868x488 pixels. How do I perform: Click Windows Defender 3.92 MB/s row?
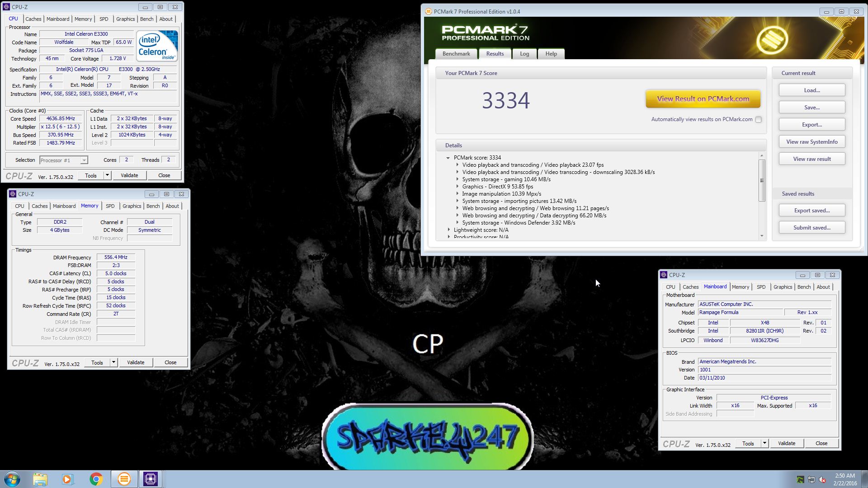click(x=519, y=223)
